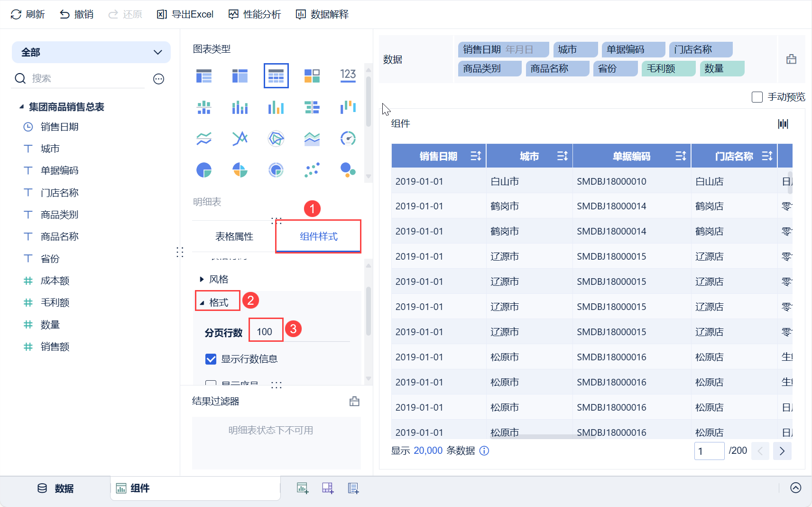Open the 数量 field pill menu
Viewport: 812px width, 507px height.
point(722,68)
